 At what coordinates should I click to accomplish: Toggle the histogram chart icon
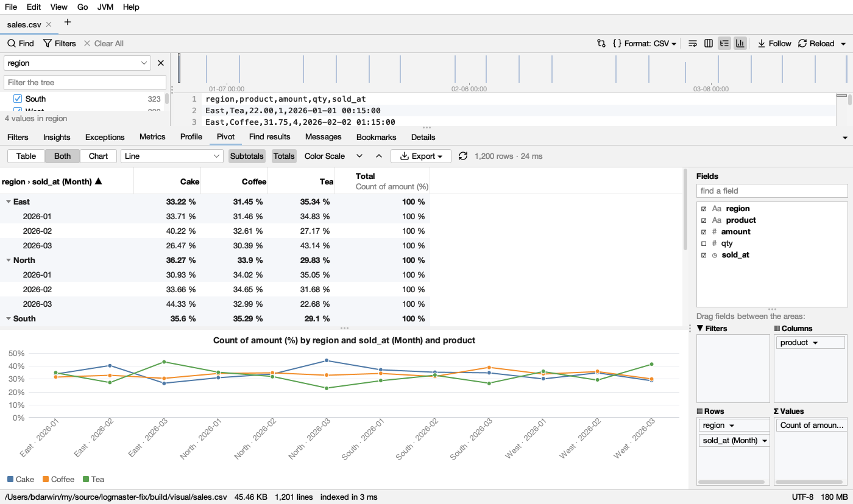coord(740,43)
